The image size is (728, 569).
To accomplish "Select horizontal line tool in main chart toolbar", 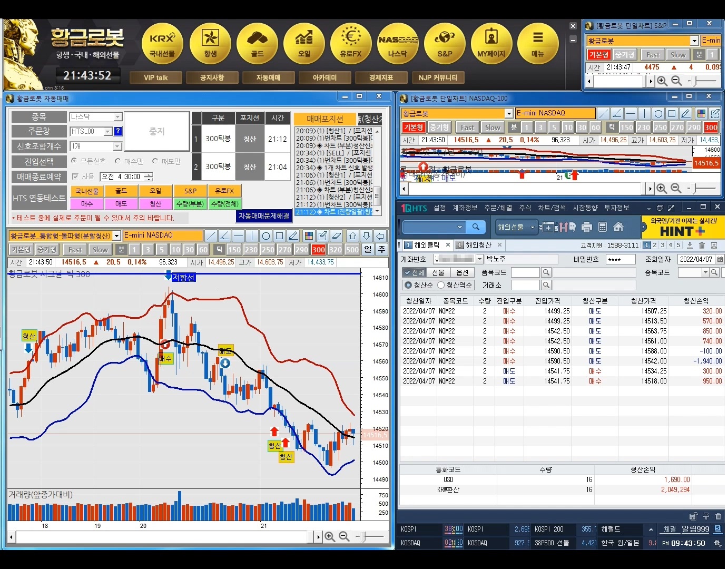I will point(239,236).
